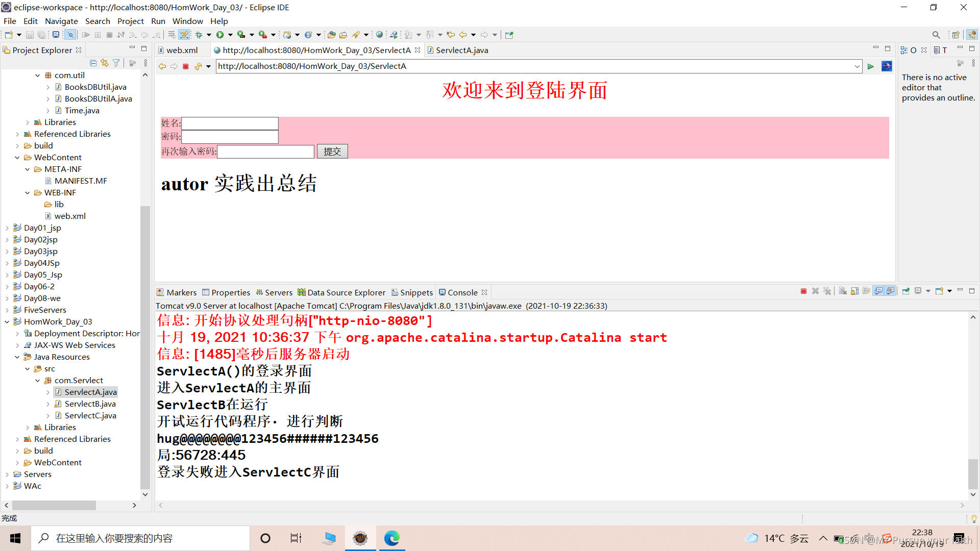Open the browser URL history dropdown

(857, 66)
